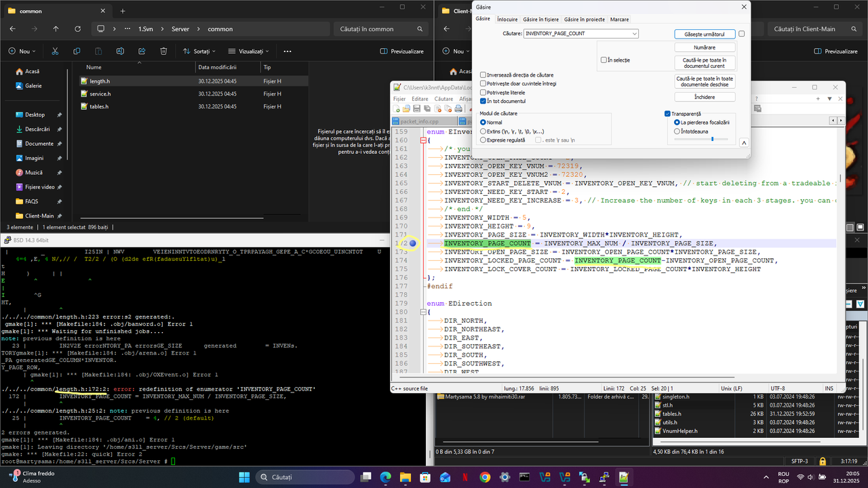Click the terminal icon in taskbar
Image resolution: width=868 pixels, height=488 pixels.
pyautogui.click(x=524, y=477)
